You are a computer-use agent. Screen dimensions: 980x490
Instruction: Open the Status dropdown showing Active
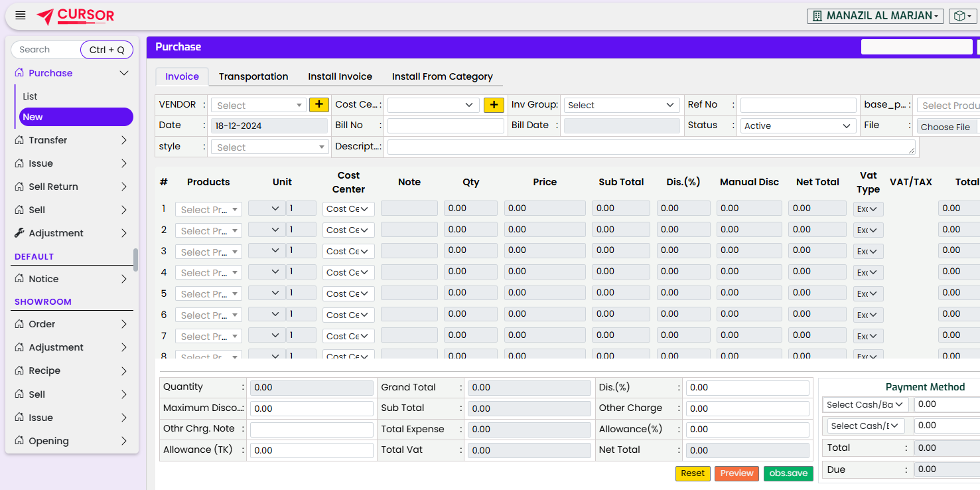coord(798,126)
